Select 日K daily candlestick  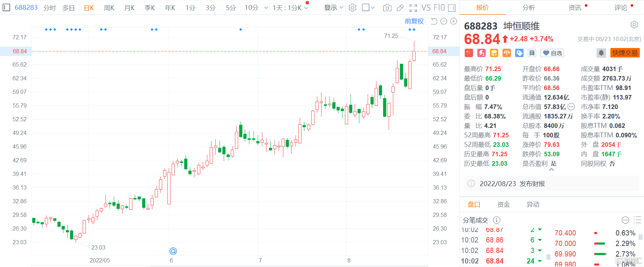coord(89,8)
